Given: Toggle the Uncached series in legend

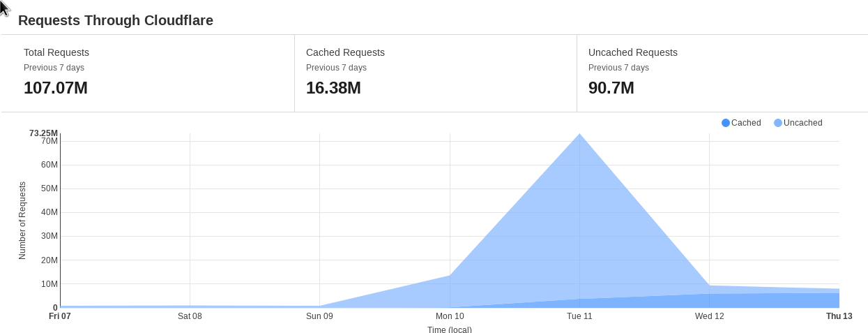Looking at the screenshot, I should click(798, 123).
